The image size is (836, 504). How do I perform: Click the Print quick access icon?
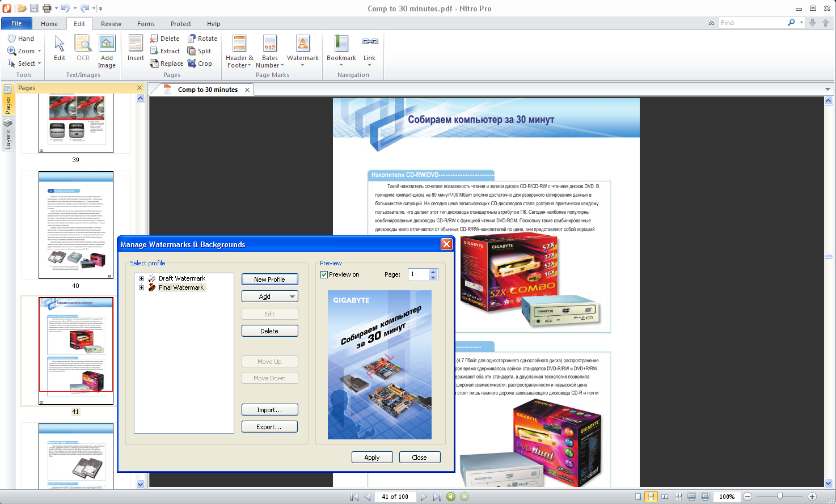pos(47,8)
